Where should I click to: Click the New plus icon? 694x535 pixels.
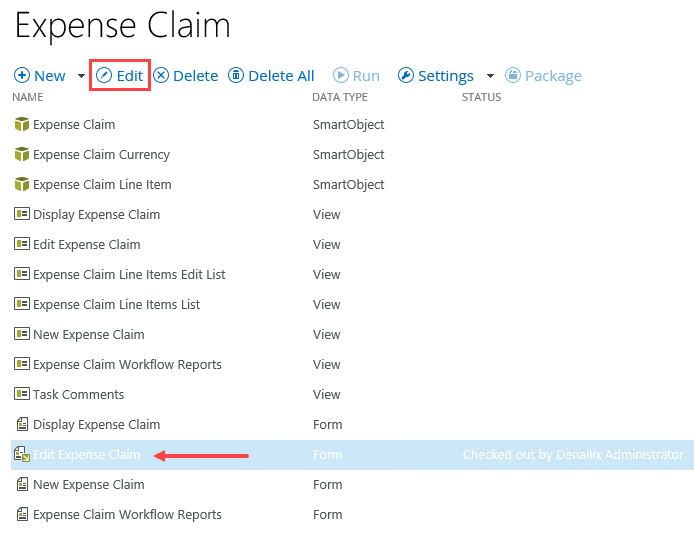pyautogui.click(x=22, y=76)
